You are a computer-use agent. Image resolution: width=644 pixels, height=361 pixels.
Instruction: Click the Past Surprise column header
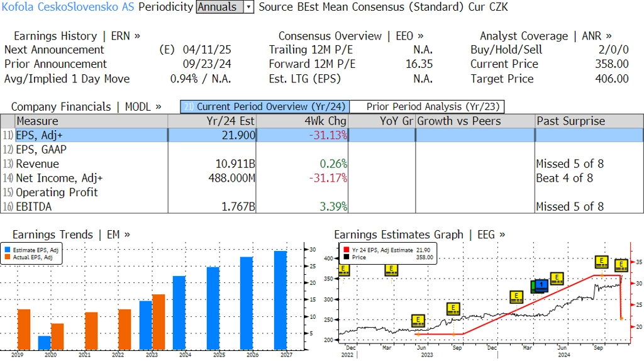(x=589, y=121)
